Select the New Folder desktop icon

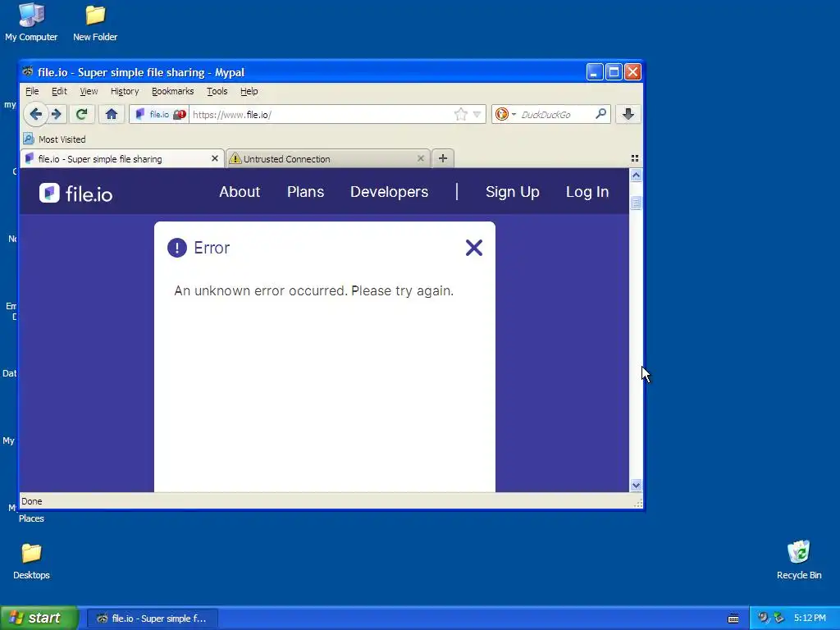tap(95, 22)
